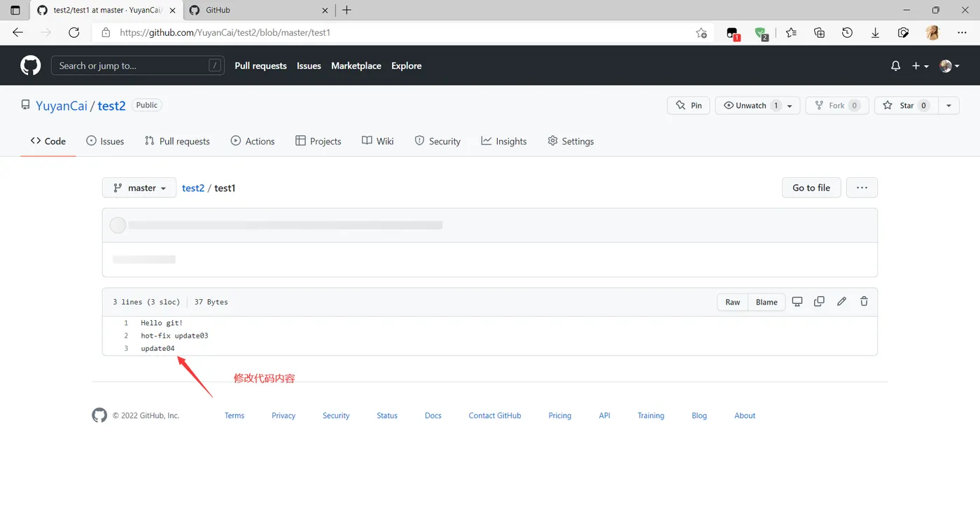The height and width of the screenshot is (526, 980).
Task: Reload the current GitHub page
Action: pos(74,33)
